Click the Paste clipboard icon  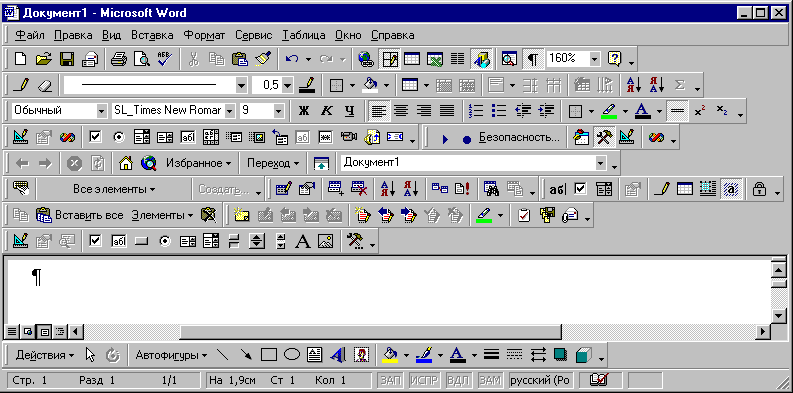pos(239,59)
